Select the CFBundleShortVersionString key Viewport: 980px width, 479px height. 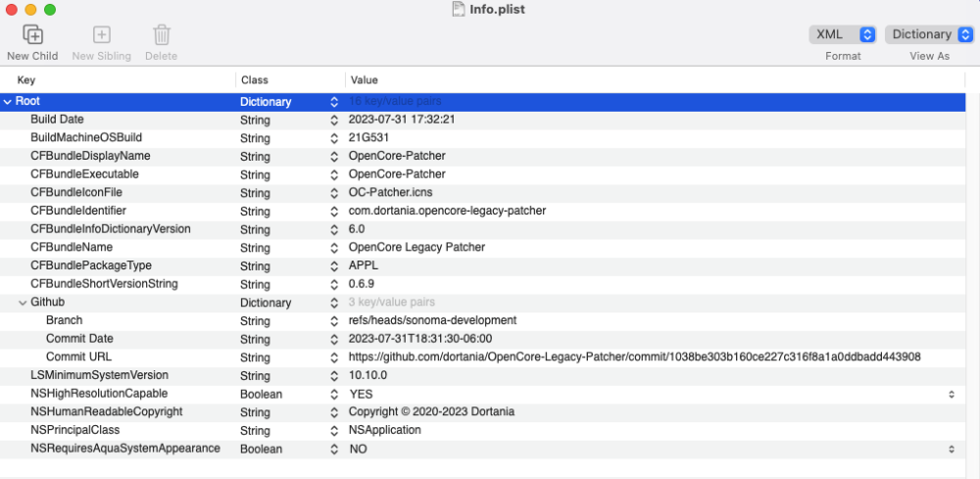point(105,283)
